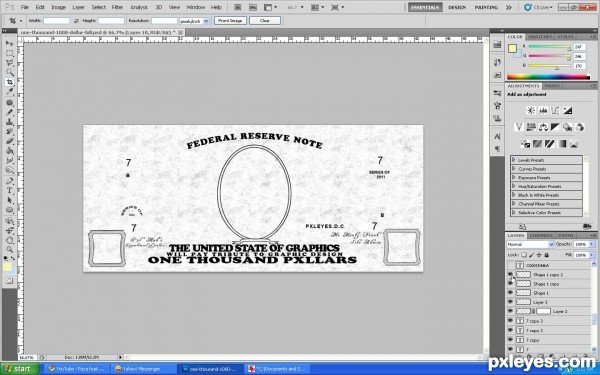Select the Hand tool

click(x=9, y=240)
